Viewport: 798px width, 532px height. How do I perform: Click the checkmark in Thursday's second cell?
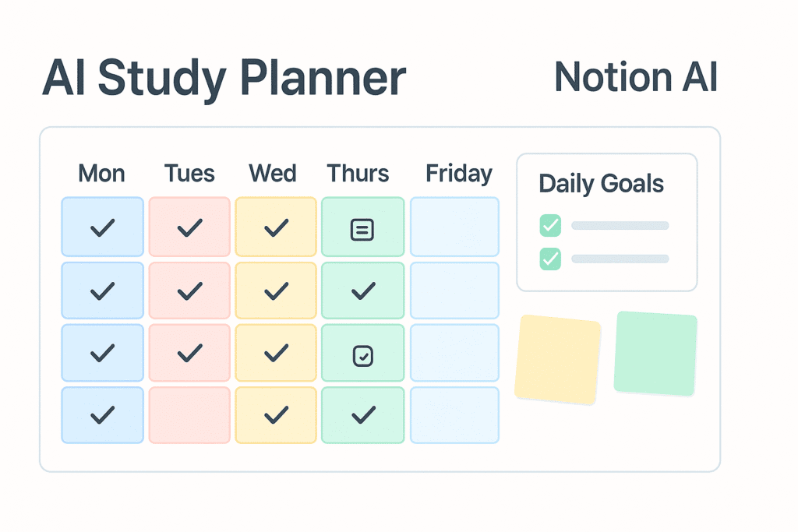(362, 291)
